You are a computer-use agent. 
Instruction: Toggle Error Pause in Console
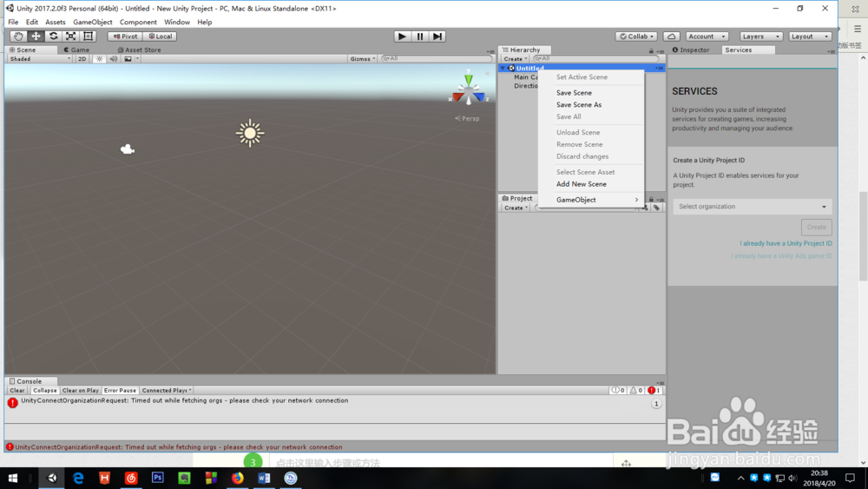[x=120, y=391]
